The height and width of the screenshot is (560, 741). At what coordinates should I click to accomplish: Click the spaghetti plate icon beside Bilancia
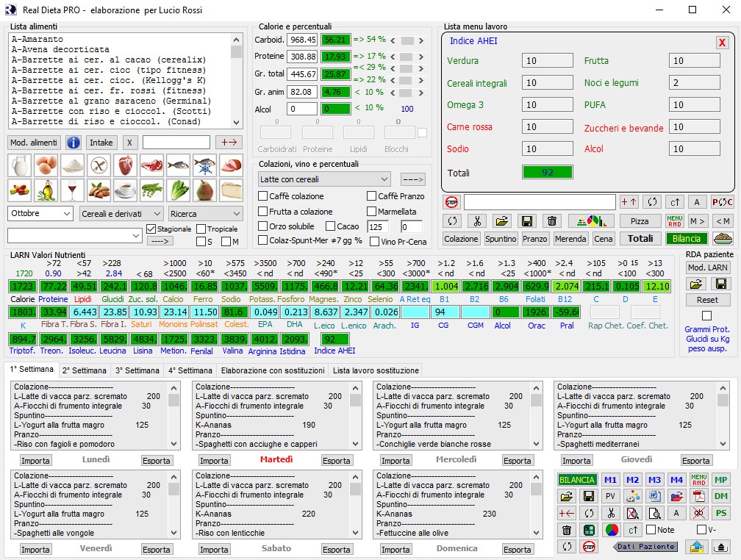(x=723, y=239)
